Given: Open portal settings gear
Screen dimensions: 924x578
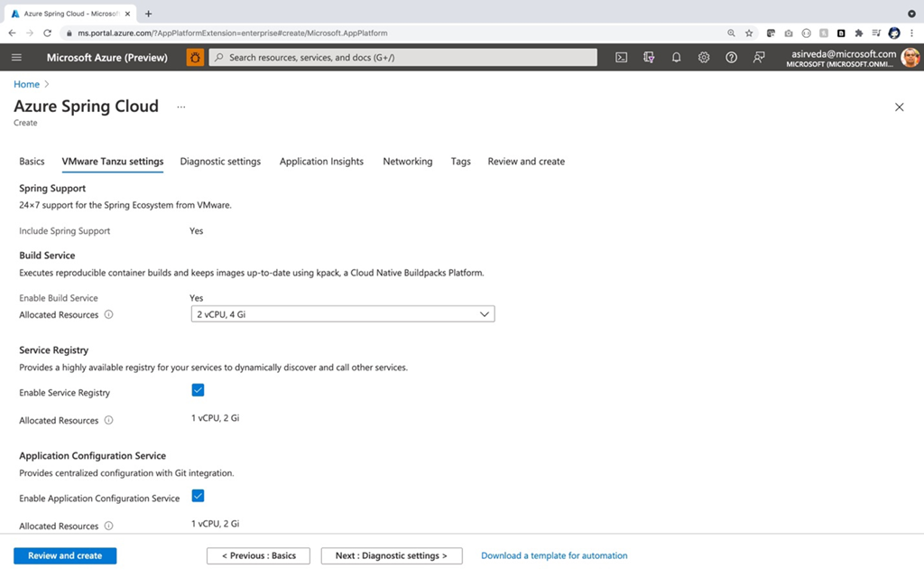Looking at the screenshot, I should pos(704,58).
